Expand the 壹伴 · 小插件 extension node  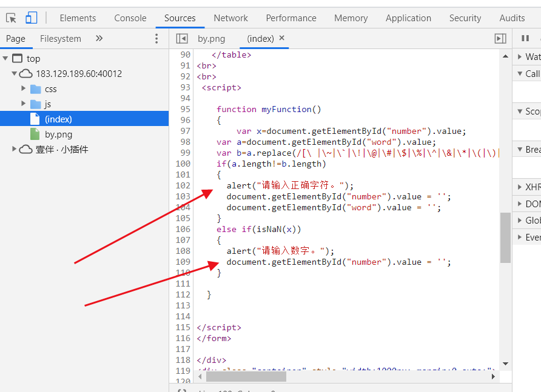(14, 149)
